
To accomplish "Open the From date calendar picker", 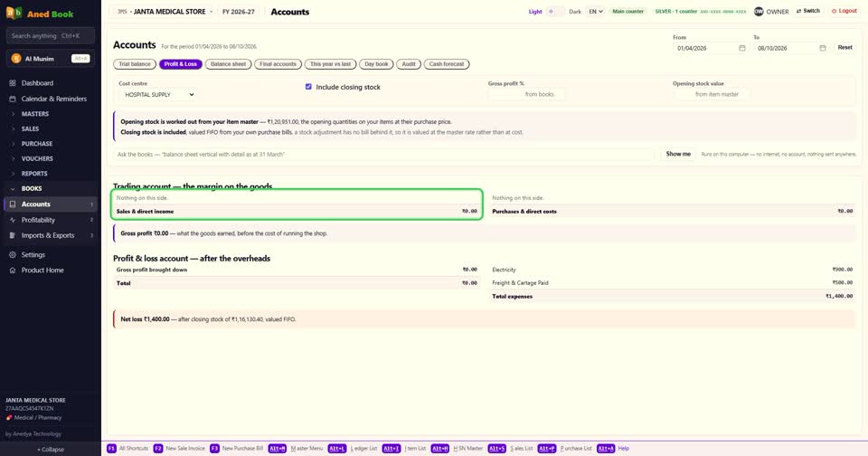I will click(x=741, y=48).
